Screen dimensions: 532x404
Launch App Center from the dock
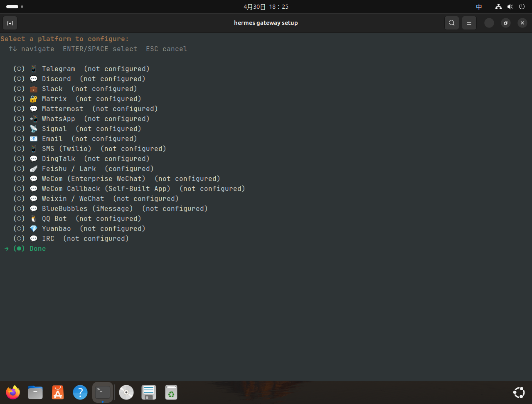point(58,392)
